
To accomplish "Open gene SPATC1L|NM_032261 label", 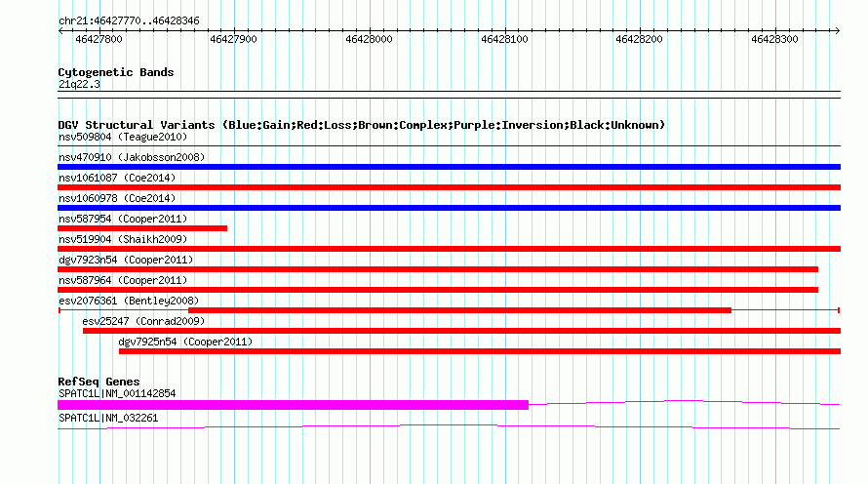I will (108, 418).
